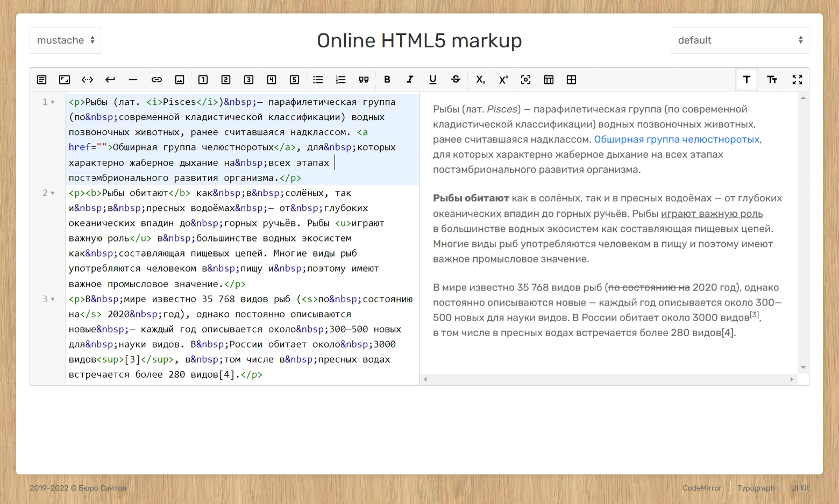Open UI Kit footer link
The width and height of the screenshot is (839, 504).
pos(800,488)
